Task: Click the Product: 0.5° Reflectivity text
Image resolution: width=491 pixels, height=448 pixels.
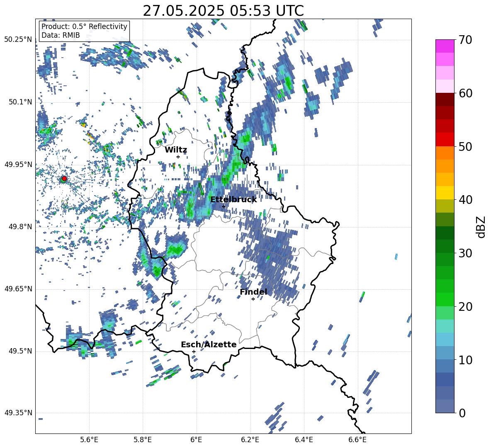Action: pos(84,26)
